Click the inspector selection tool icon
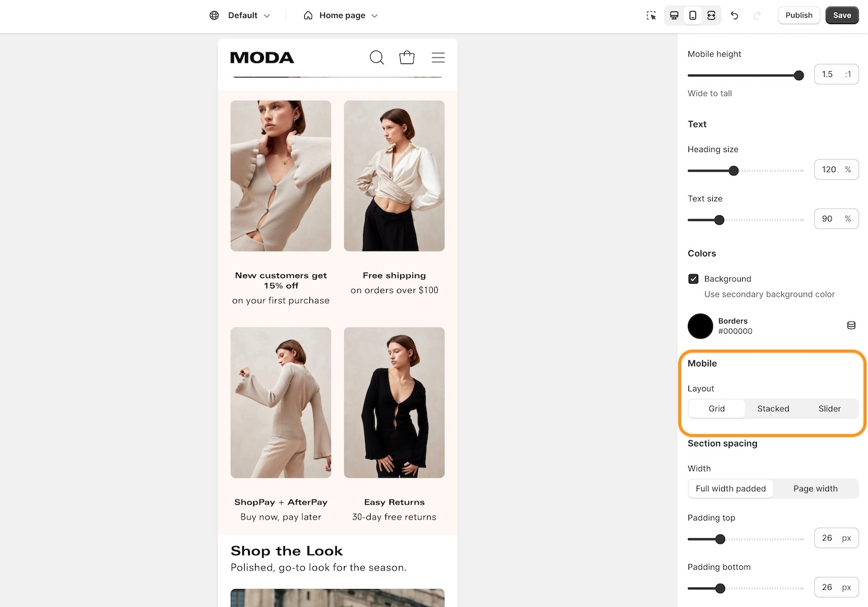Screen dimensions: 868x607 tap(651, 15)
